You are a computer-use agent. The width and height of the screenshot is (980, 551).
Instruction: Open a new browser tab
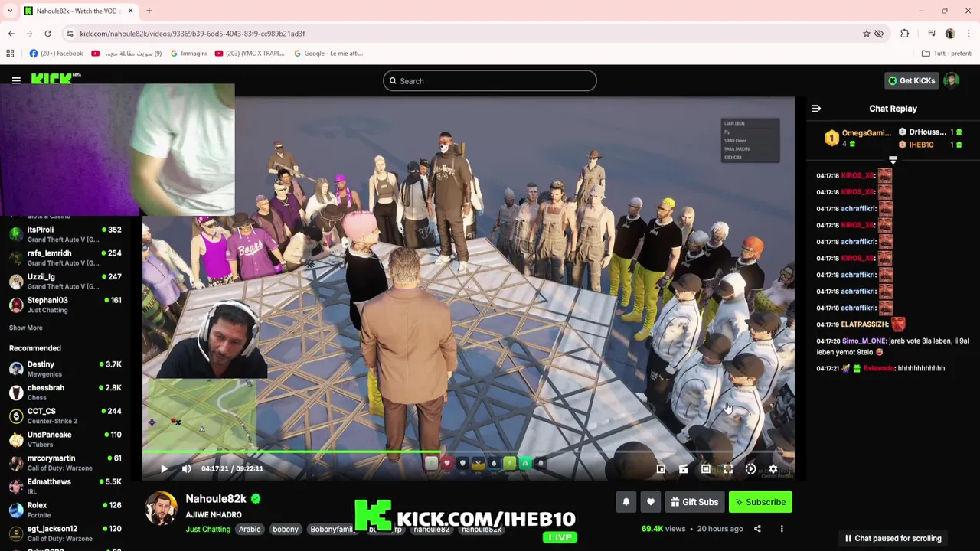pyautogui.click(x=149, y=11)
